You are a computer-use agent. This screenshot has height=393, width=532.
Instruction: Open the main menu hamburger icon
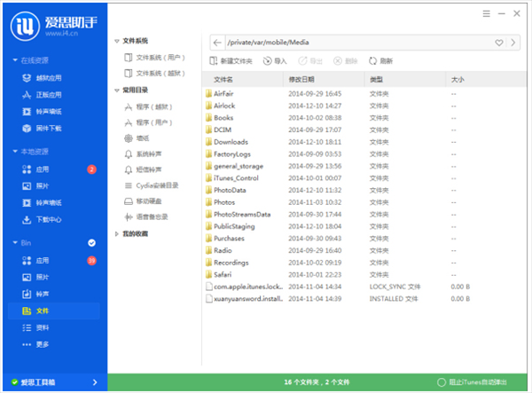(x=487, y=13)
